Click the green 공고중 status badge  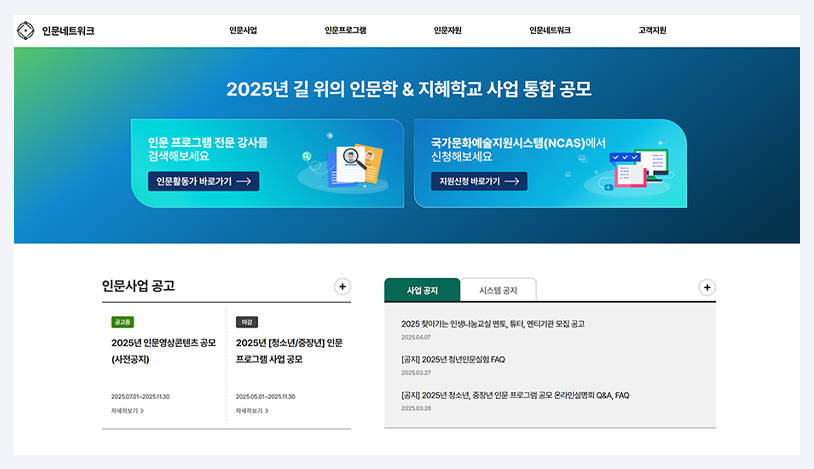point(123,322)
